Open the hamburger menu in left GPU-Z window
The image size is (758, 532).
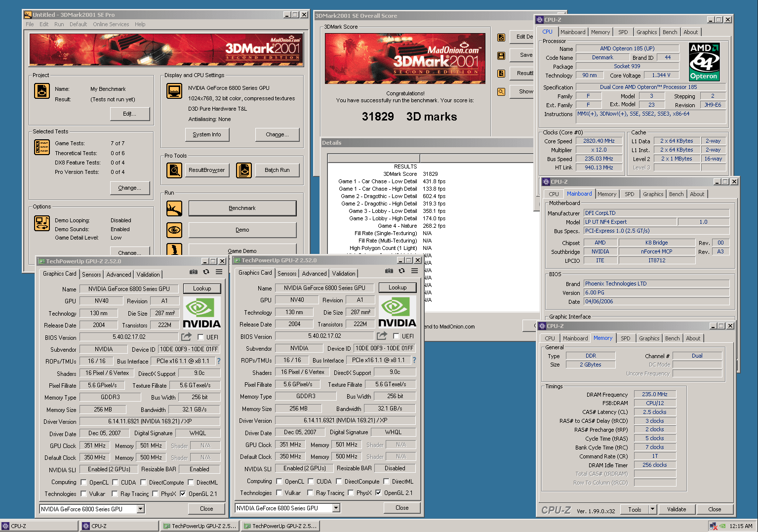(x=219, y=272)
